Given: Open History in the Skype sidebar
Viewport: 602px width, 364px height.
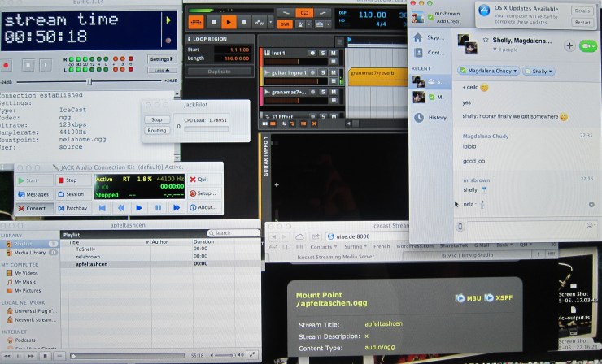Looking at the screenshot, I should pos(431,118).
